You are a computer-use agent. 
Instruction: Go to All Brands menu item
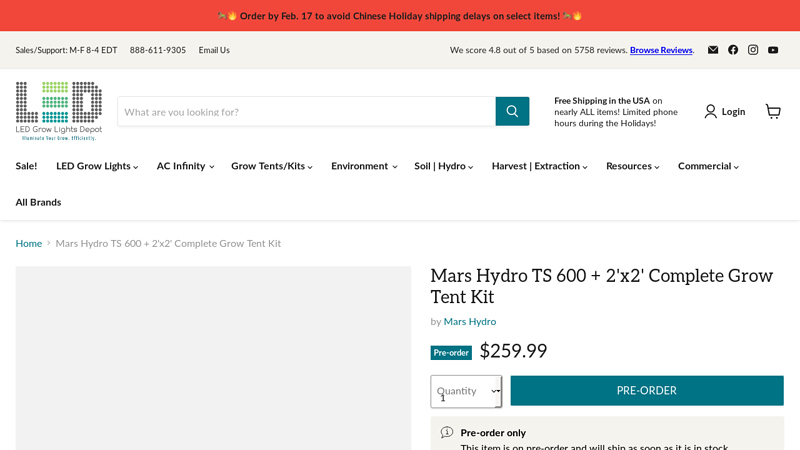click(38, 202)
